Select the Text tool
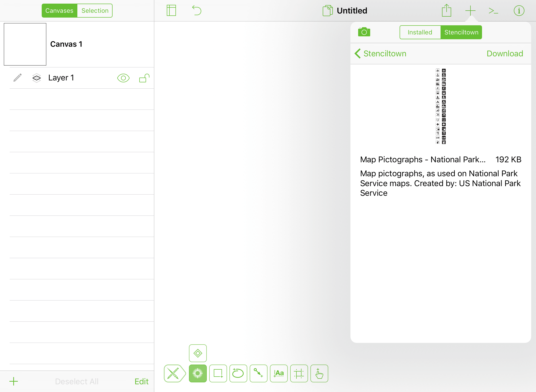 tap(279, 373)
